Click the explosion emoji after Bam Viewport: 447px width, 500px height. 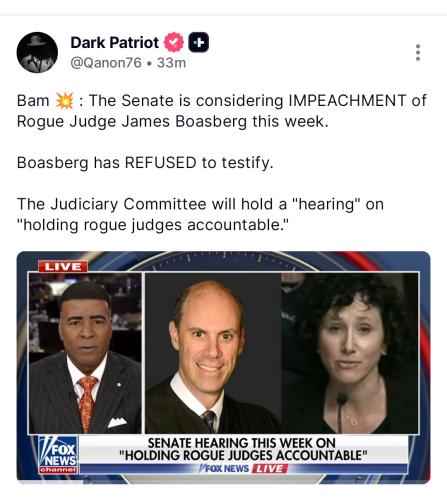click(x=64, y=101)
